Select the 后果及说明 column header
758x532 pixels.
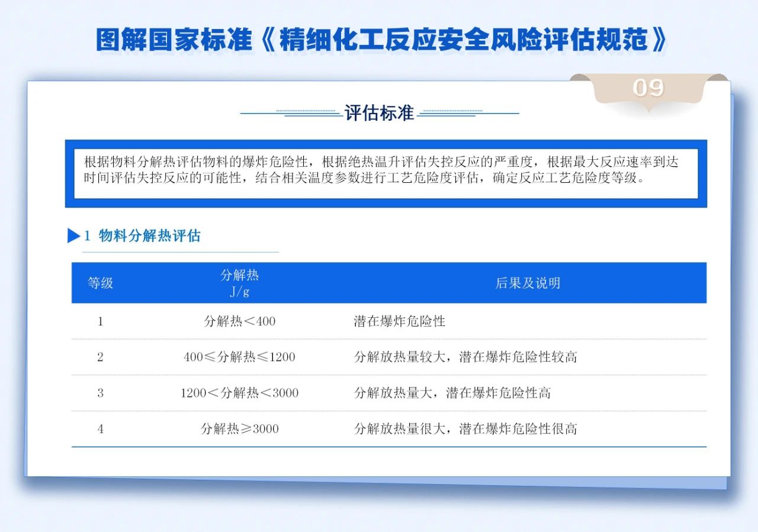tap(527, 283)
